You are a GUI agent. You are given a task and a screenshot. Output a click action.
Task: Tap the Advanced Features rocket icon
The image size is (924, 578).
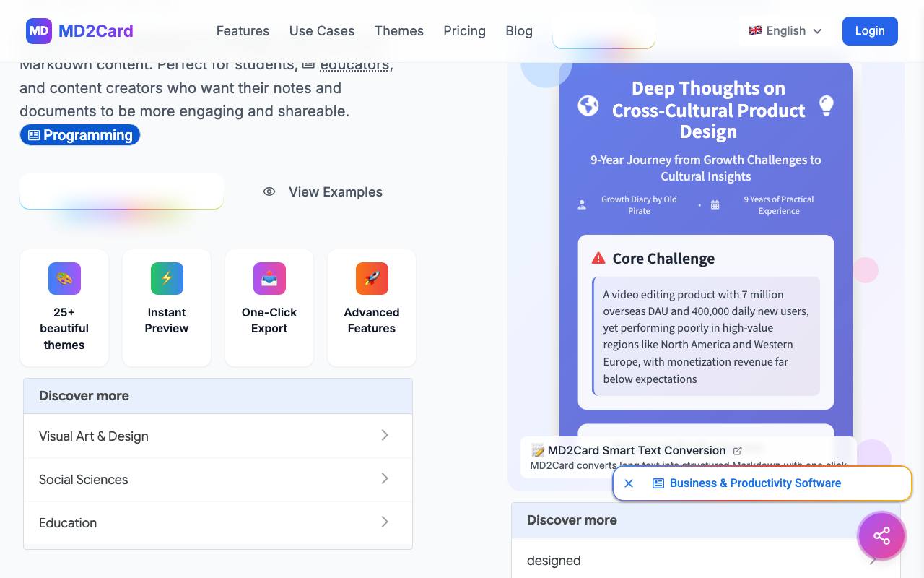pyautogui.click(x=372, y=278)
